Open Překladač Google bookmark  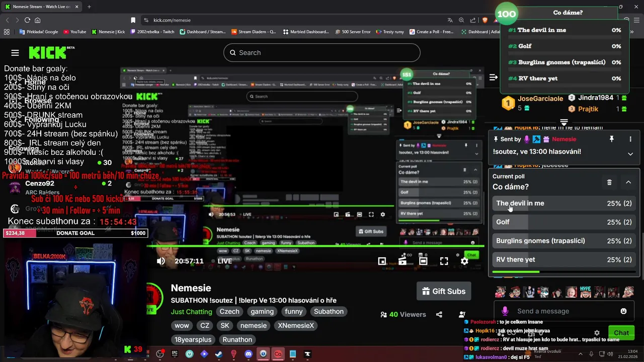(38, 32)
